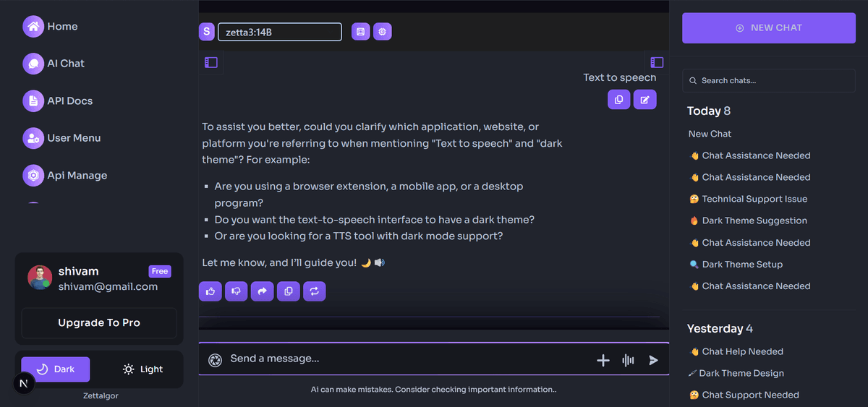The image size is (868, 407).
Task: Send the message with paper plane icon
Action: click(653, 360)
